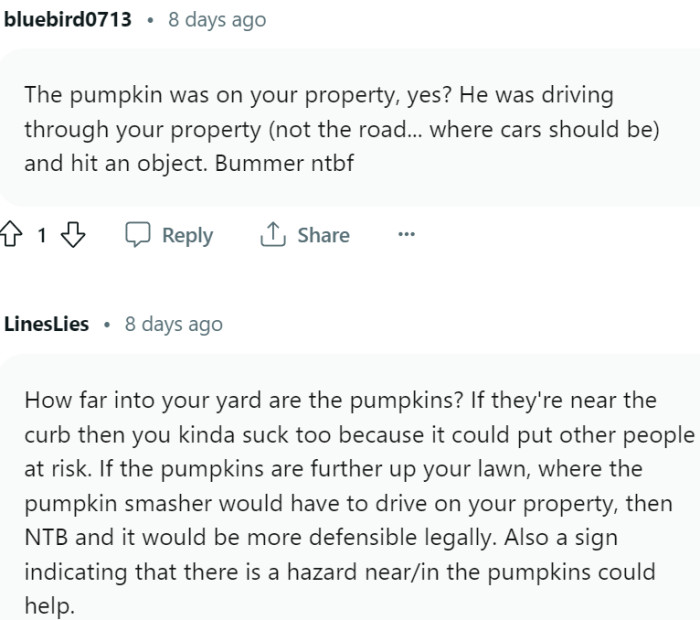Open LinesLies' user profile

point(46,324)
